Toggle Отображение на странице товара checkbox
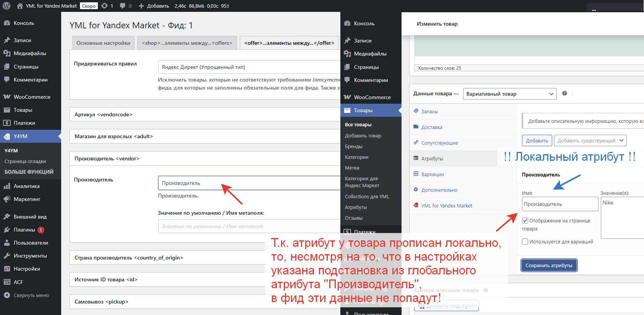The image size is (644, 315). coord(525,220)
